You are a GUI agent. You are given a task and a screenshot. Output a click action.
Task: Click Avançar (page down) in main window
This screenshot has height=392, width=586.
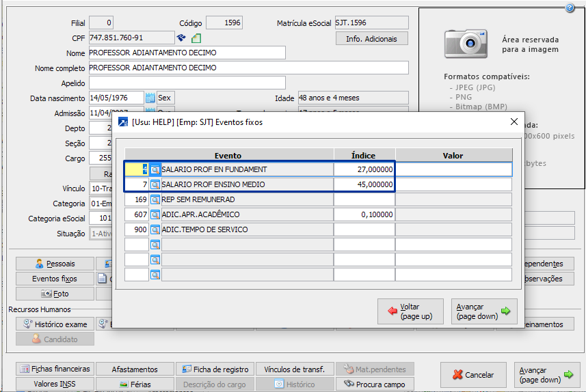click(x=547, y=375)
